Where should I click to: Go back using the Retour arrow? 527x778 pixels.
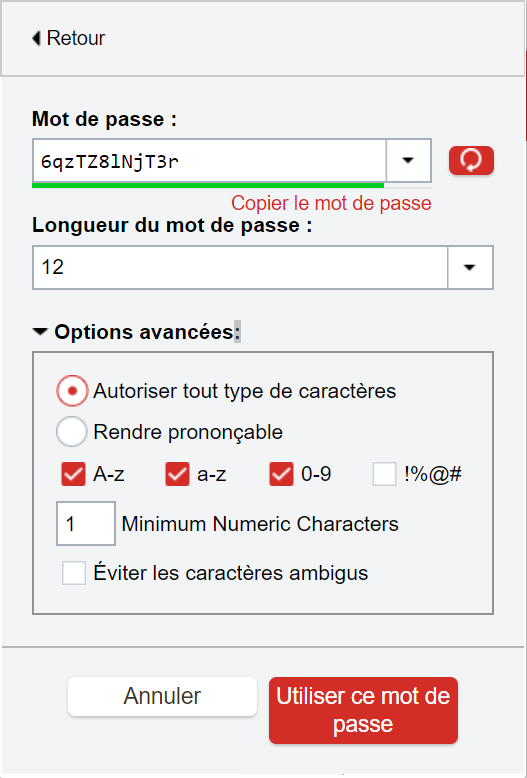click(x=36, y=38)
